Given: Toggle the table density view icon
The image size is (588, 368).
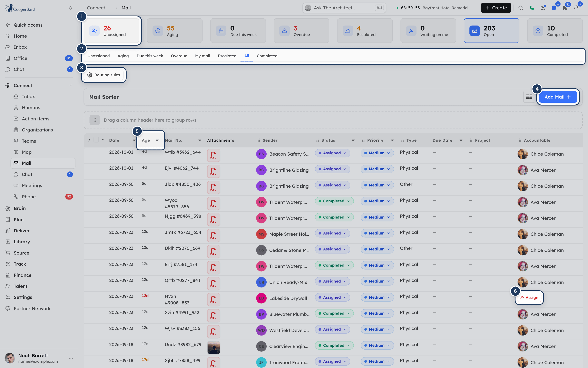Looking at the screenshot, I should (x=529, y=97).
